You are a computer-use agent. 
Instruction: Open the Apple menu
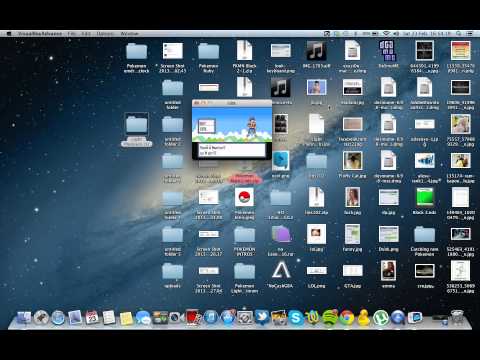9,34
